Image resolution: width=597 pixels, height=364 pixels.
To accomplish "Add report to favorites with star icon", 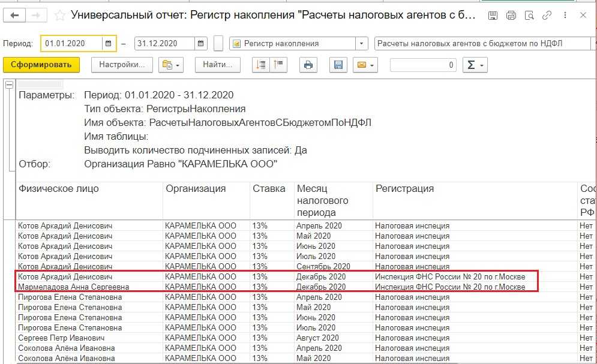I will pos(59,15).
